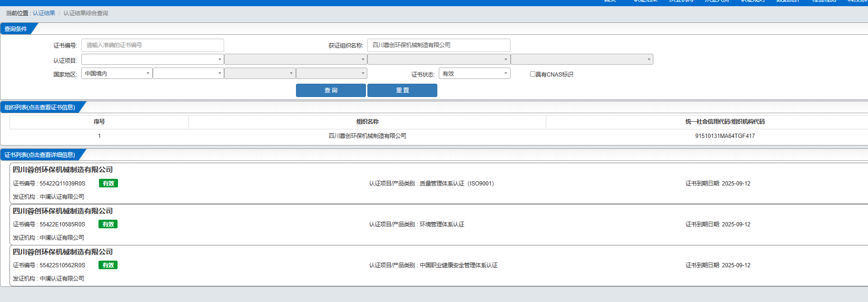Click credit code 91510131MA64TGF417
The image size is (868, 302).
(725, 136)
